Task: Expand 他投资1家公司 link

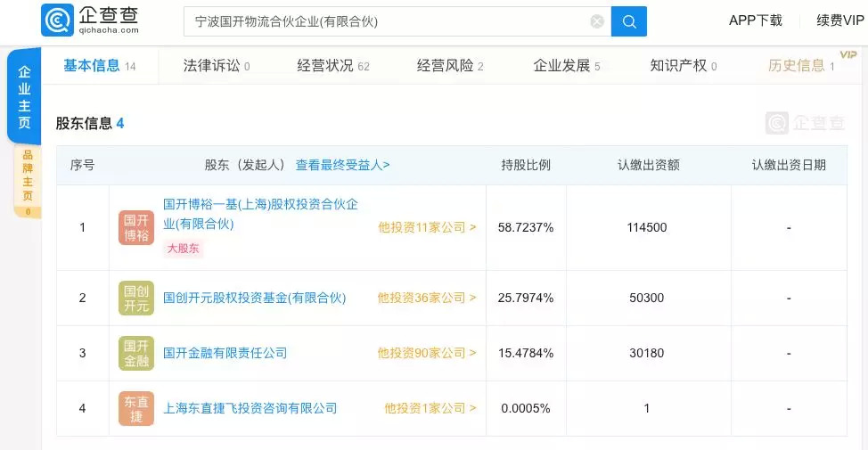Action: click(430, 408)
